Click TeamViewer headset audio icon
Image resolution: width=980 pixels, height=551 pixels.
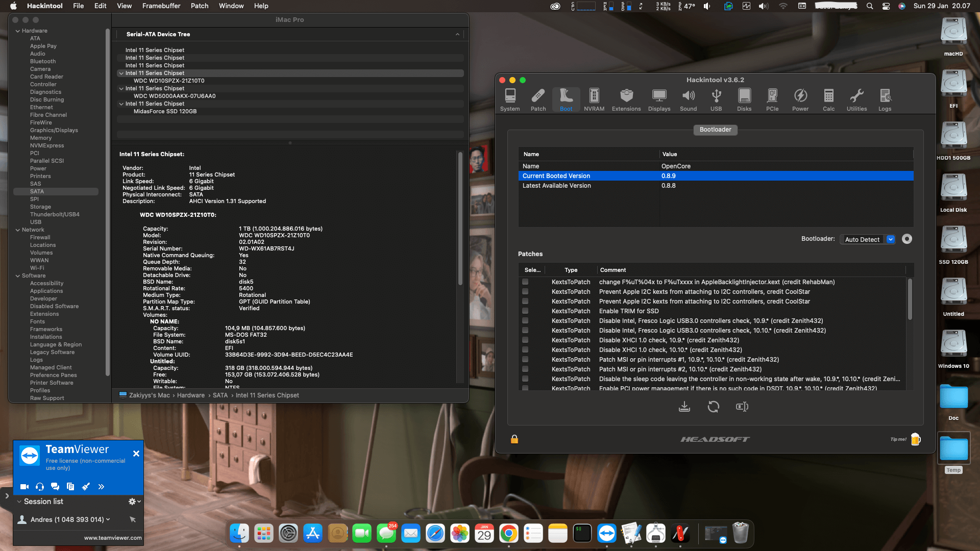point(40,487)
